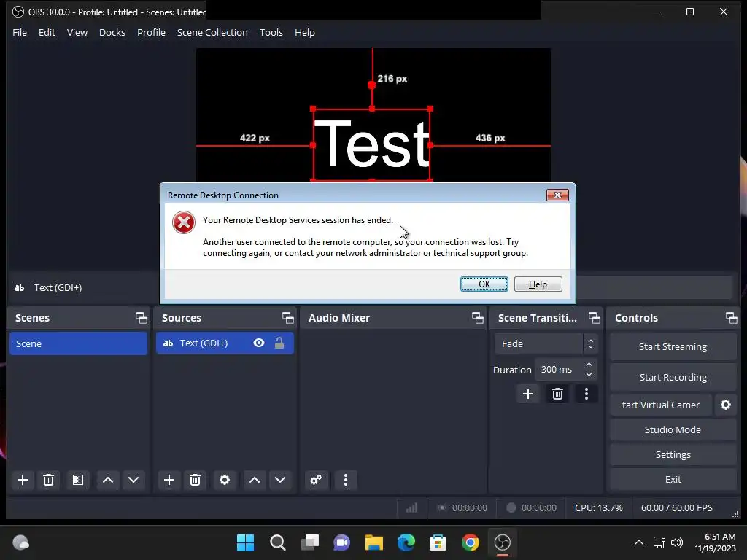Enable Studio Mode

coord(673,429)
